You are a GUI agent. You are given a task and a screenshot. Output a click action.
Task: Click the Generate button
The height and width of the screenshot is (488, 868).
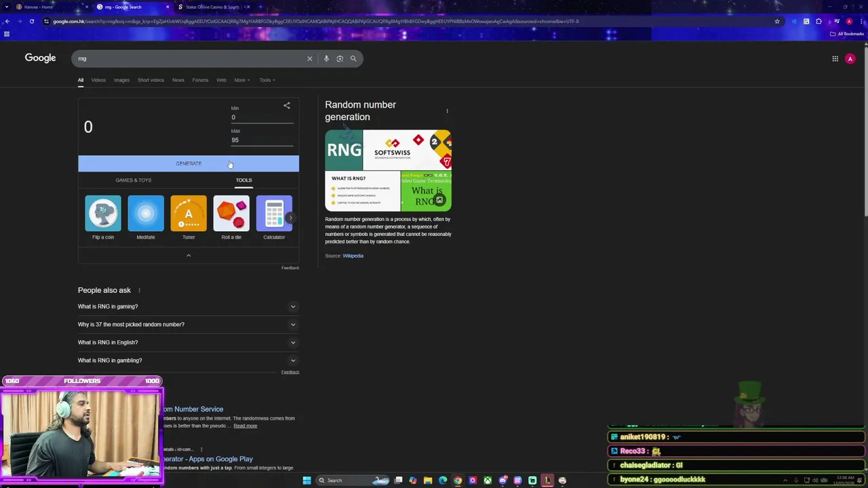click(189, 163)
